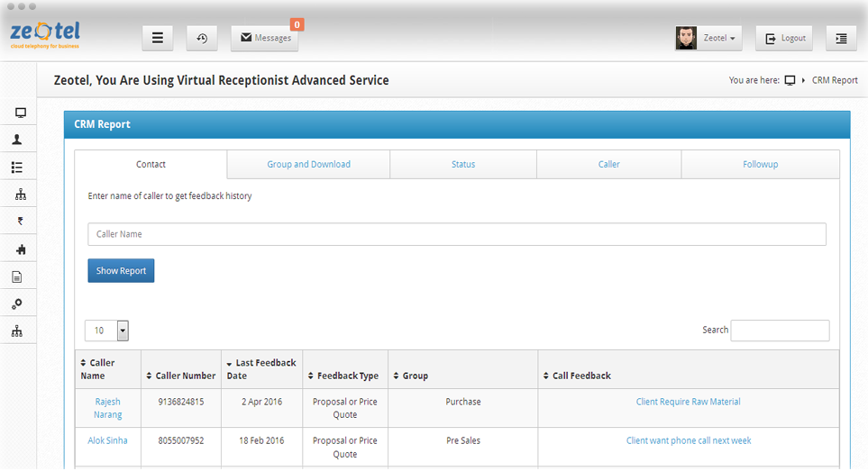868x471 pixels.
Task: Open the list icon in sidebar
Action: click(17, 167)
